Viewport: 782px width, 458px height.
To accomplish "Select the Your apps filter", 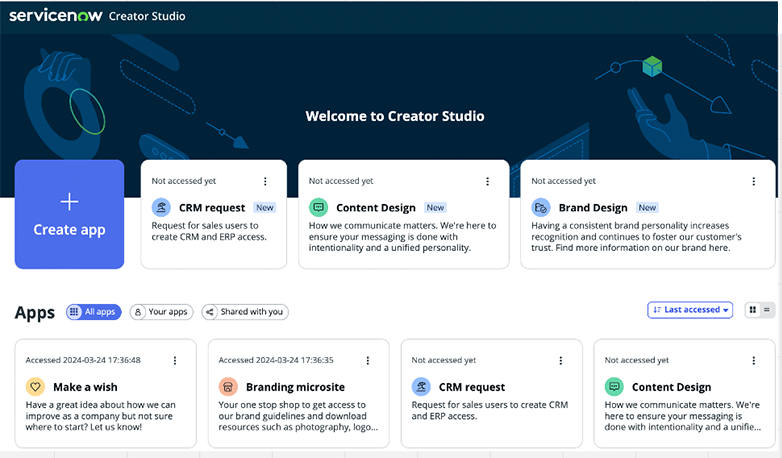I will coord(162,312).
